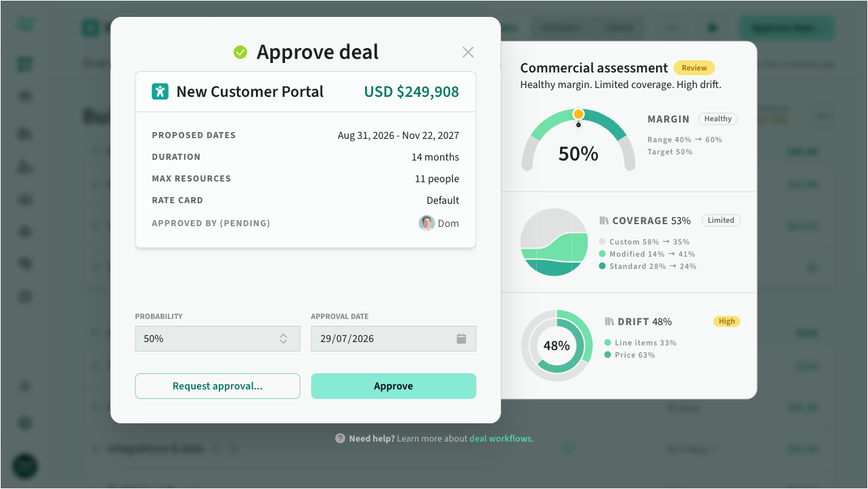Click Dom's avatar picture

pos(427,223)
